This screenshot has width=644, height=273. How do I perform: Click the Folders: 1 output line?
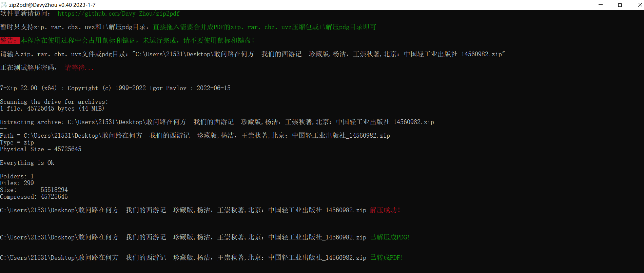[x=17, y=176]
